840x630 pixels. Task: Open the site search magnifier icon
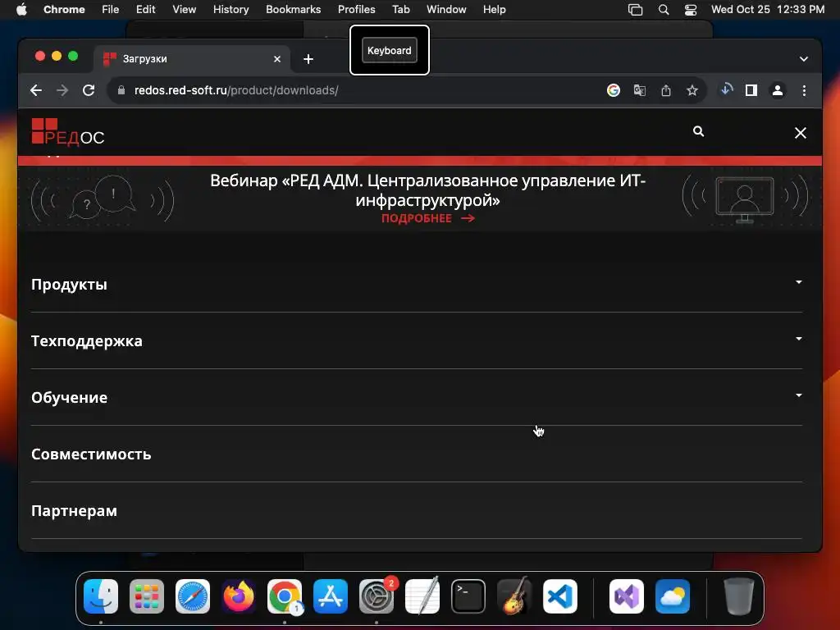698,131
